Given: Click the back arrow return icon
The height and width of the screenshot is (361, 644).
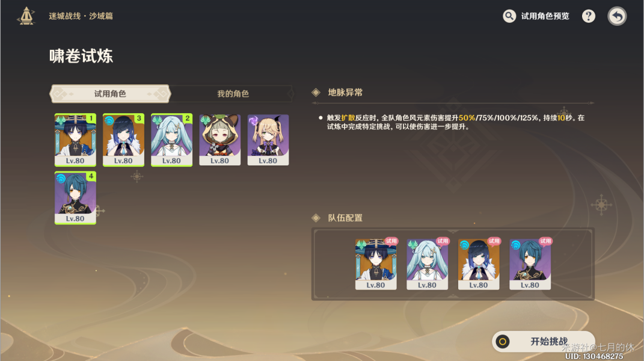Looking at the screenshot, I should point(617,16).
